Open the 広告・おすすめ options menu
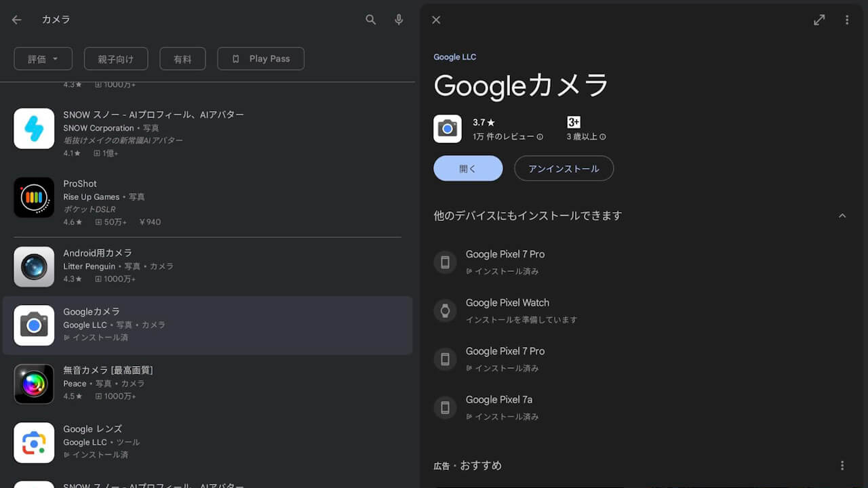Viewport: 868px width, 488px height. [x=842, y=466]
